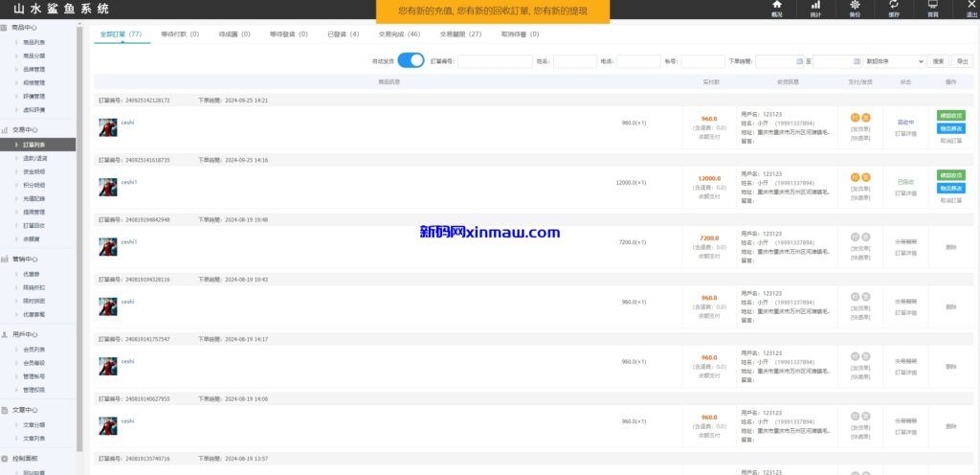
Task: Click green 确认收货 button on first order
Action: coord(950,116)
